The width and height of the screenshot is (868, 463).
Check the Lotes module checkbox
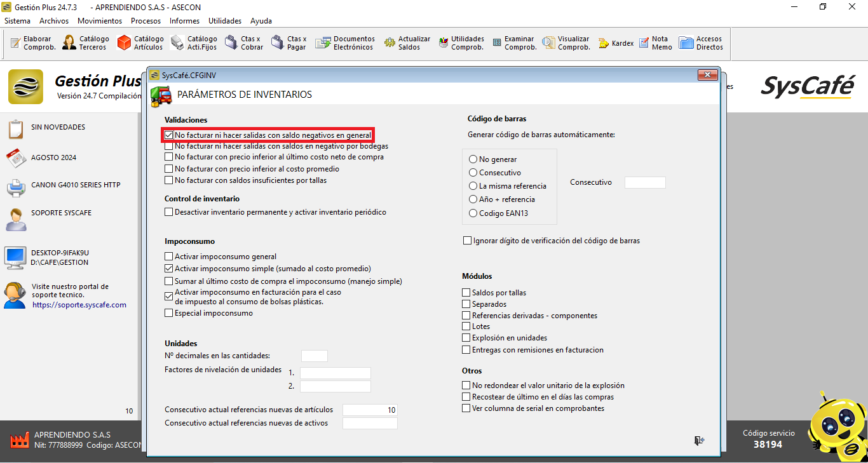tap(466, 326)
